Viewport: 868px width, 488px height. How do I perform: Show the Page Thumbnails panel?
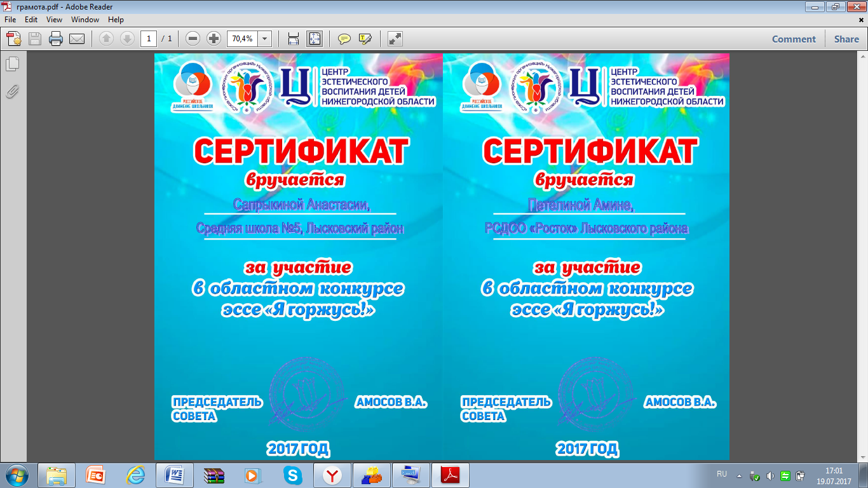pos(13,64)
